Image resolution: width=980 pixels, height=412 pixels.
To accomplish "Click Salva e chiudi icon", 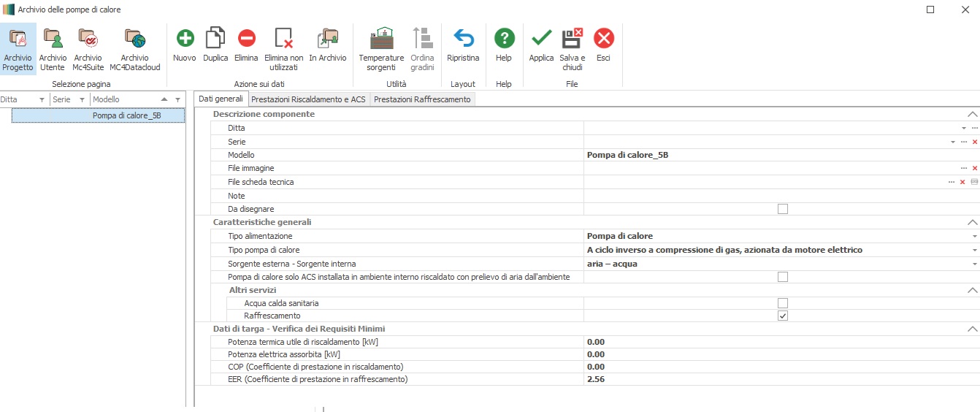I will 572,39.
